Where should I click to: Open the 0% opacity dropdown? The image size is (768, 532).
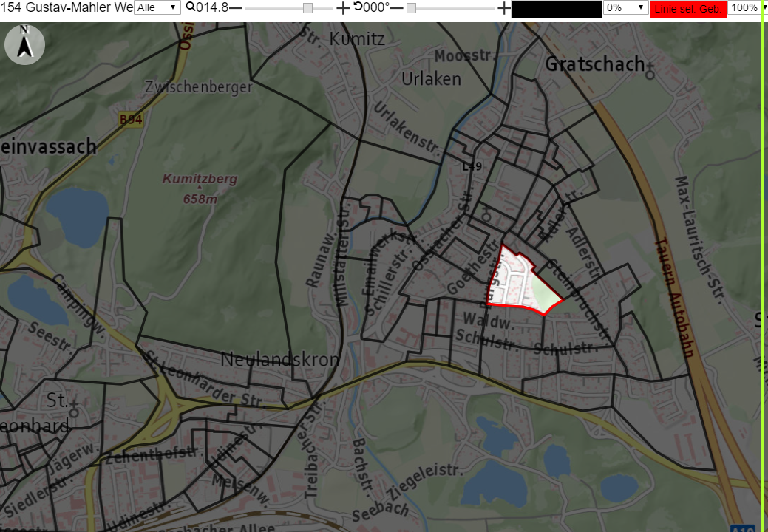pyautogui.click(x=625, y=7)
